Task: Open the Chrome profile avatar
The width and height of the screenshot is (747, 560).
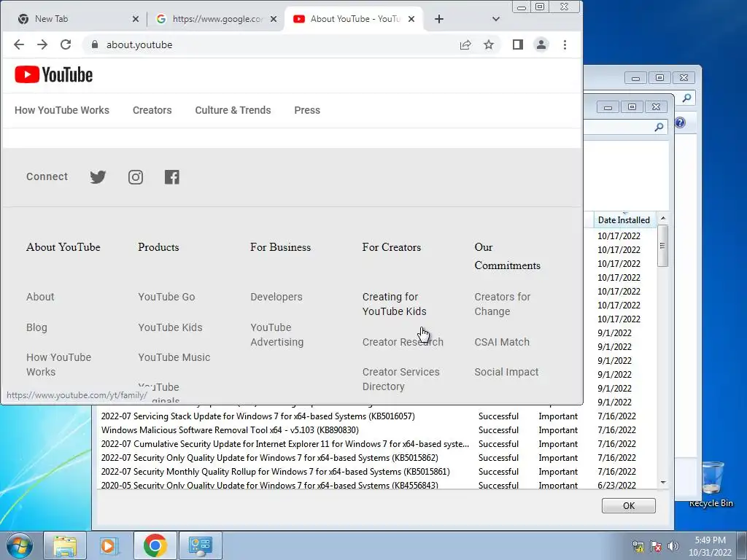Action: coord(541,44)
